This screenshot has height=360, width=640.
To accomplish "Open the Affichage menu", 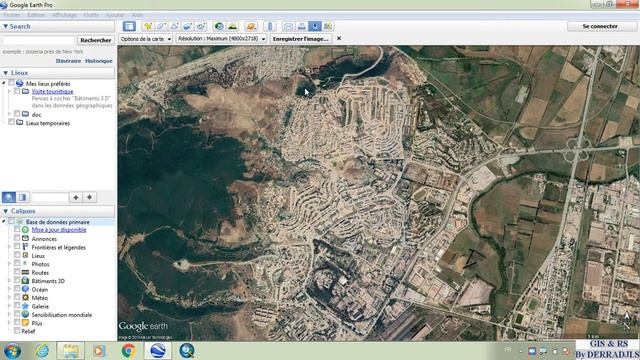I will (x=64, y=15).
